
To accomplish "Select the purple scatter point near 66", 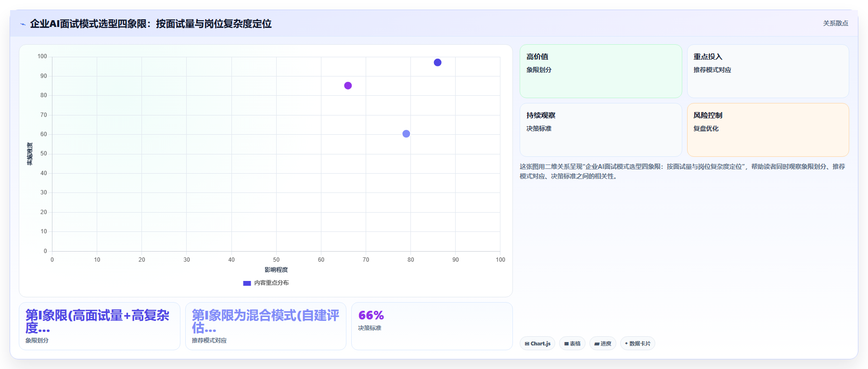I will click(348, 86).
